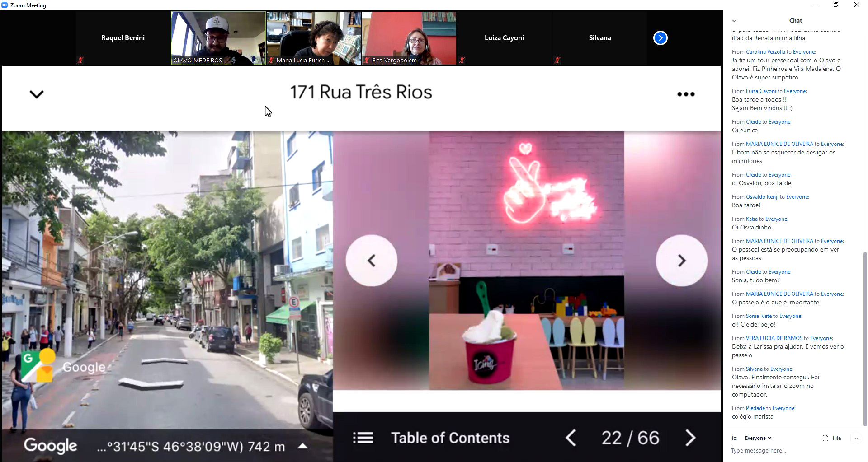The width and height of the screenshot is (868, 462).
Task: Show the next photo with right circle arrow
Action: point(681,261)
